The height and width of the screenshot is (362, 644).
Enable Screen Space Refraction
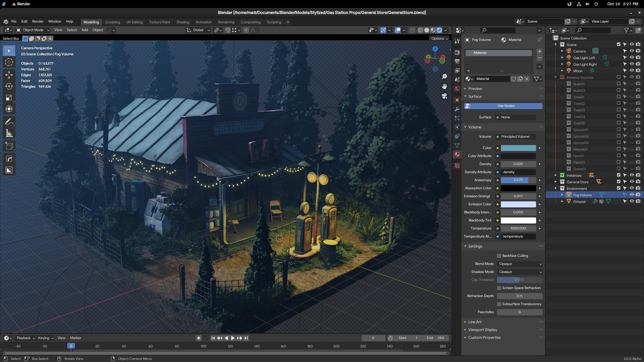(x=499, y=288)
